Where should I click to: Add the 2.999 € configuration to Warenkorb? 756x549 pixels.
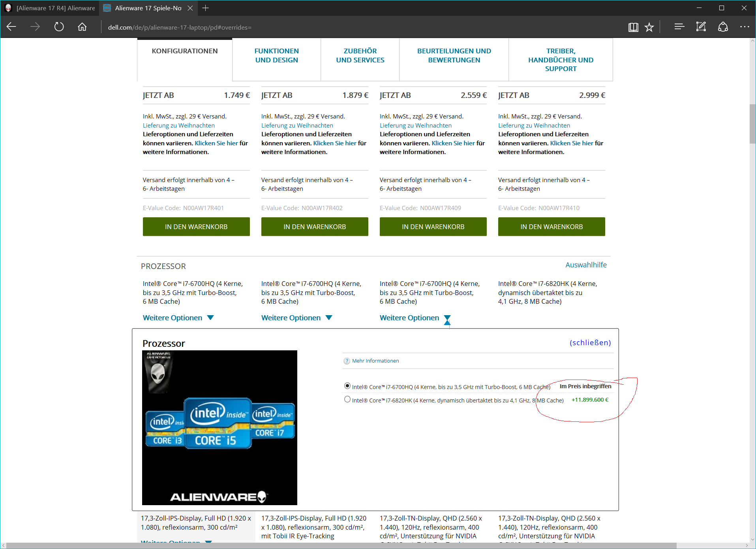coord(552,227)
